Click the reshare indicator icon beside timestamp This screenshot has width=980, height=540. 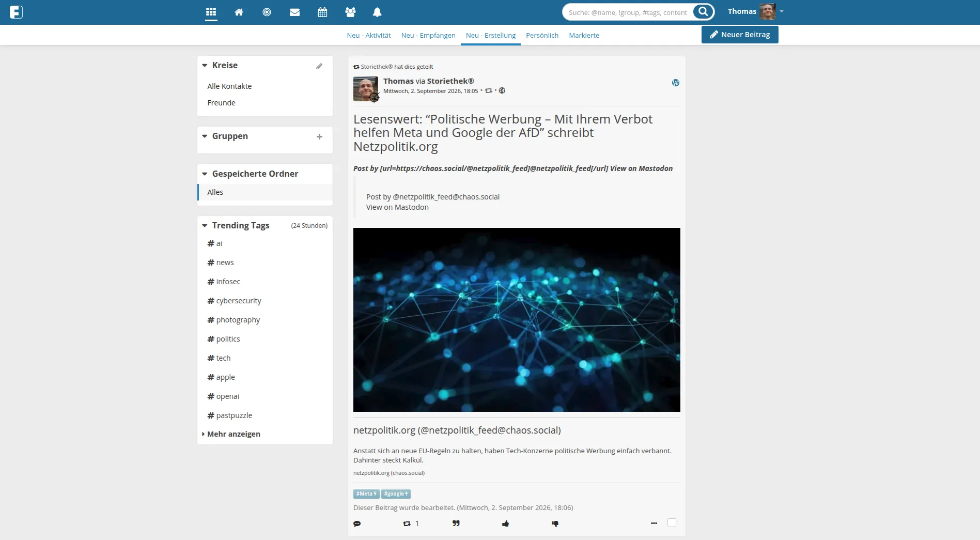coord(488,91)
